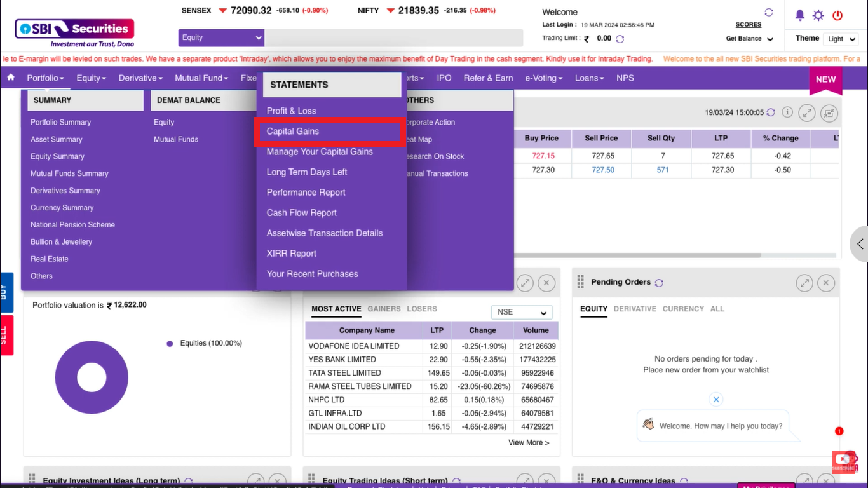Click SELL side button

coord(6,335)
